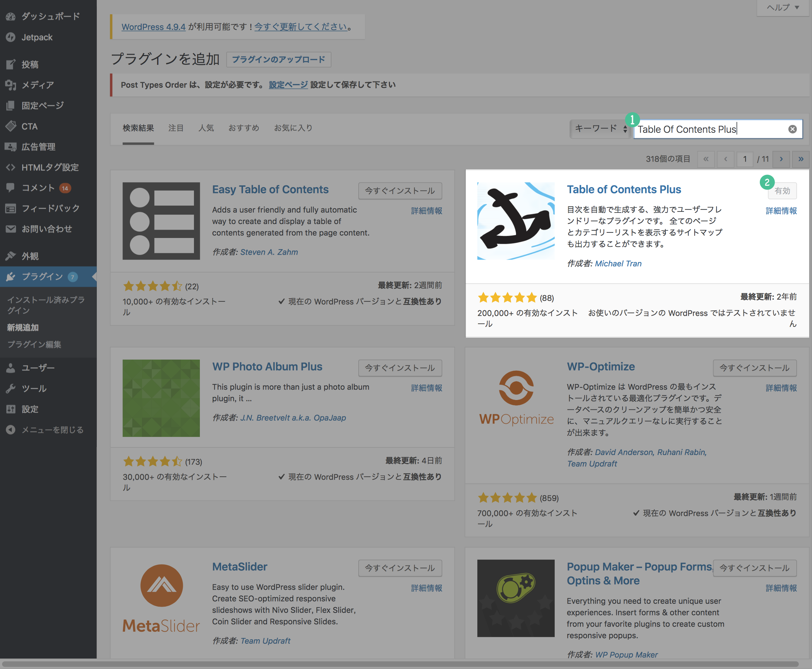812x669 pixels.
Task: Open the お気に入り tab
Action: (293, 128)
